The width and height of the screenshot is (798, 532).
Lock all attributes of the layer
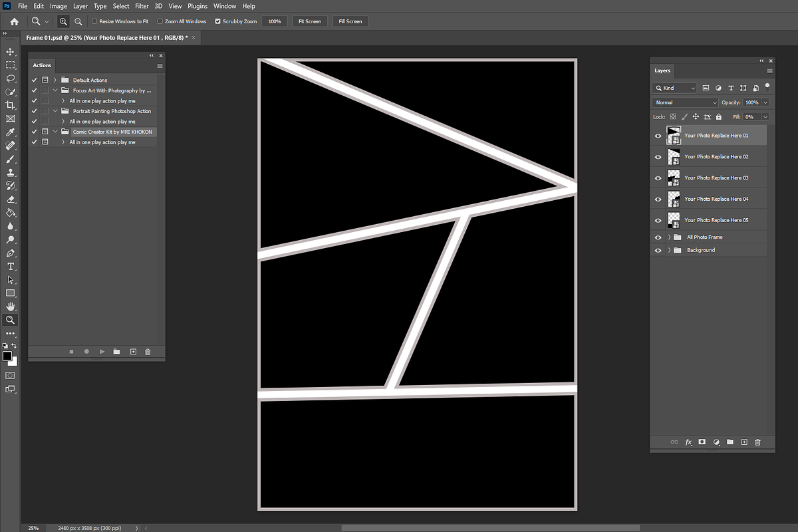[x=719, y=116]
